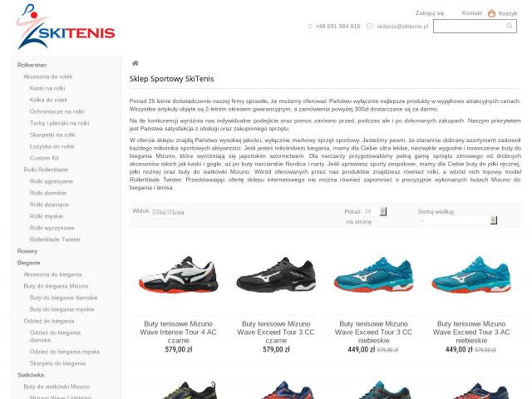Switch to grid view icon

[x=155, y=212]
